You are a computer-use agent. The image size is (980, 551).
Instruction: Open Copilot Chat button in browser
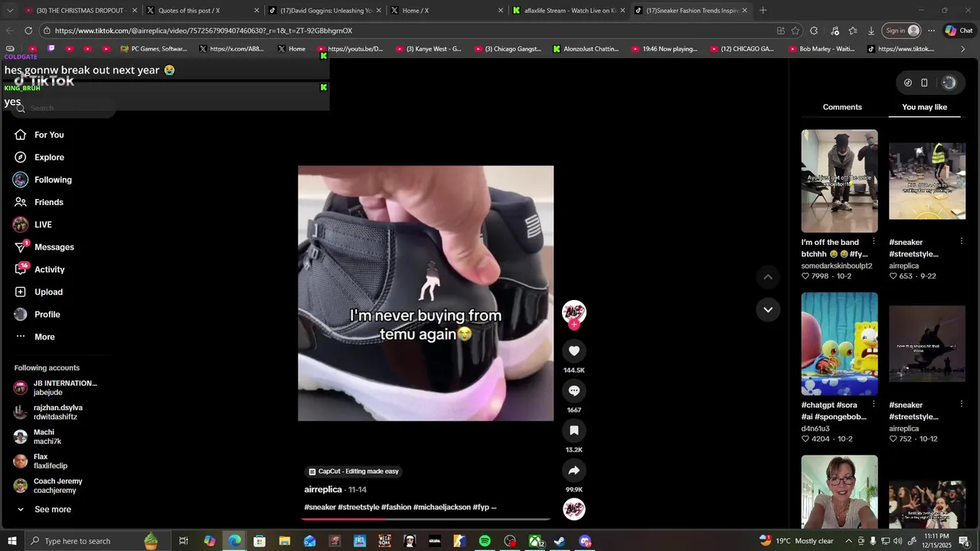tap(960, 31)
